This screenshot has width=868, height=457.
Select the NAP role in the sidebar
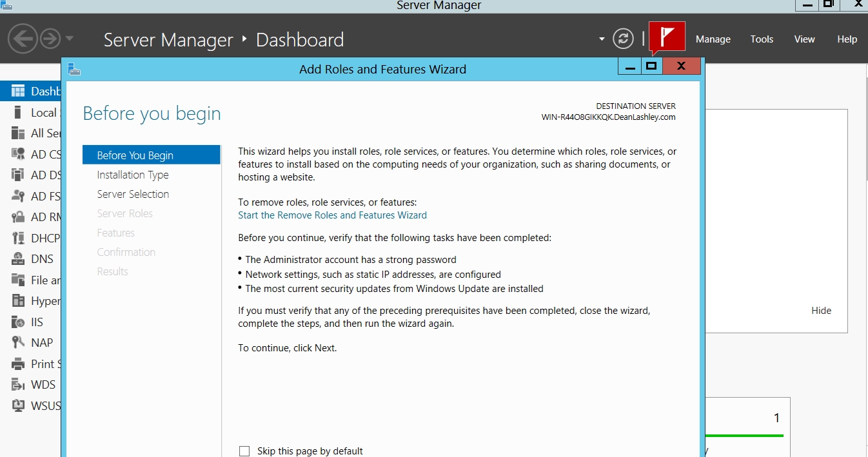(x=31, y=342)
